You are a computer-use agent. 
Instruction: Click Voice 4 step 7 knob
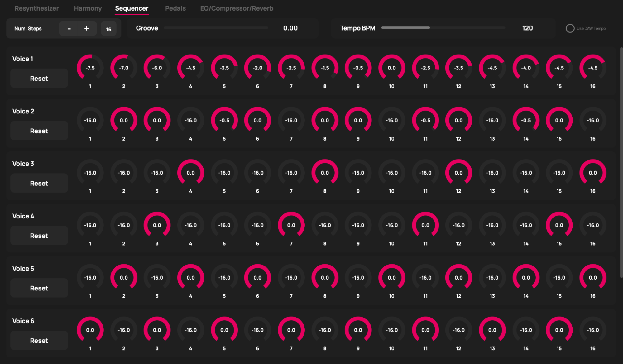click(x=291, y=225)
